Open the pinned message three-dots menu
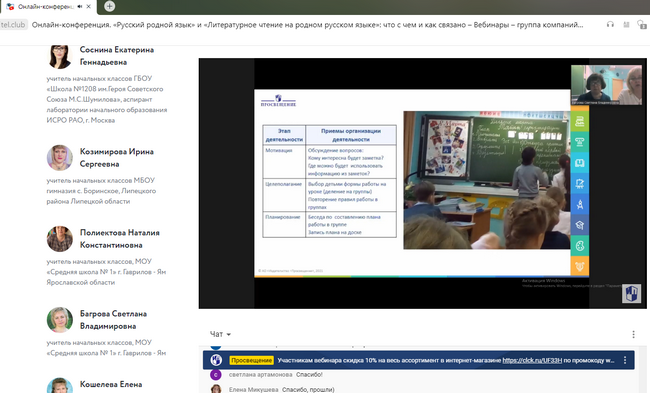The image size is (650, 393). [625, 360]
